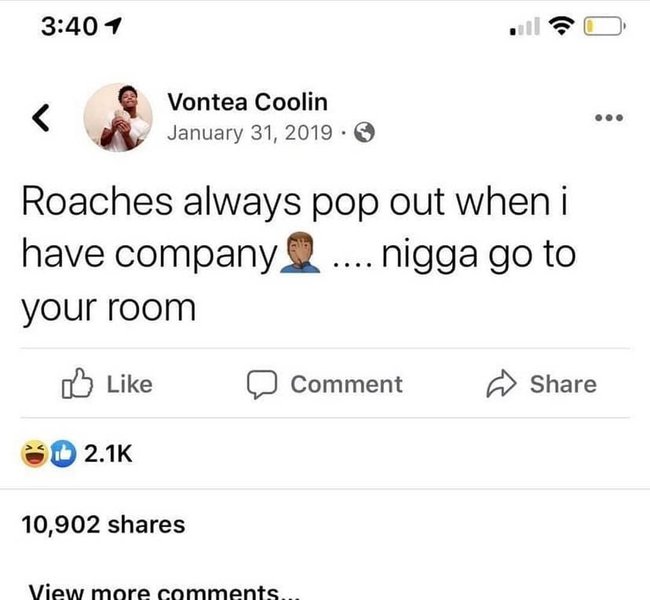This screenshot has width=650, height=600.
Task: Tap the share arrow icon
Action: (x=501, y=384)
